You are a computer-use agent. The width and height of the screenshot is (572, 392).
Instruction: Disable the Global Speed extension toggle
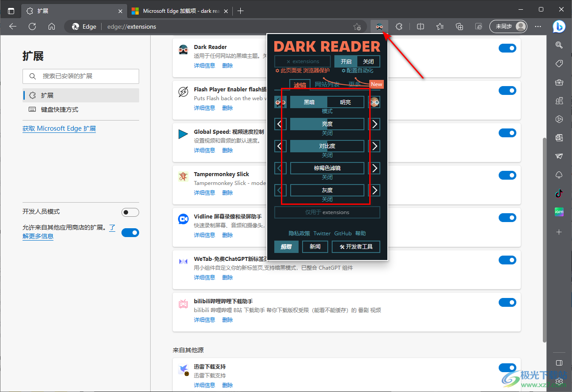click(508, 133)
